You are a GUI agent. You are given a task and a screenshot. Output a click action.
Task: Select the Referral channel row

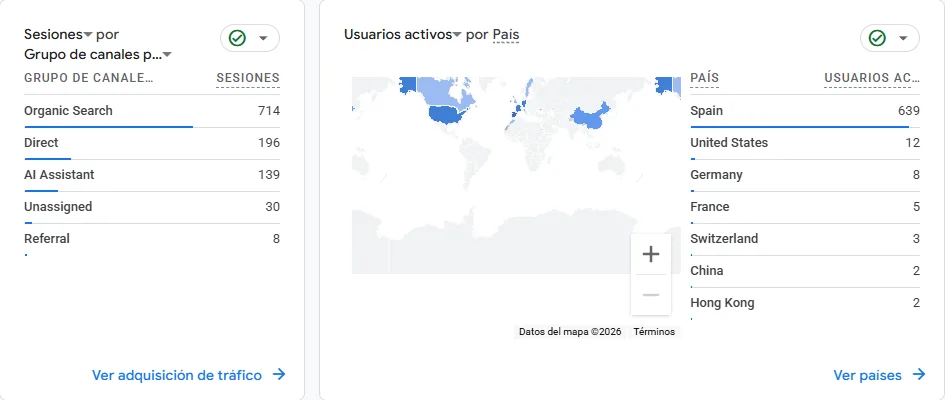point(152,239)
